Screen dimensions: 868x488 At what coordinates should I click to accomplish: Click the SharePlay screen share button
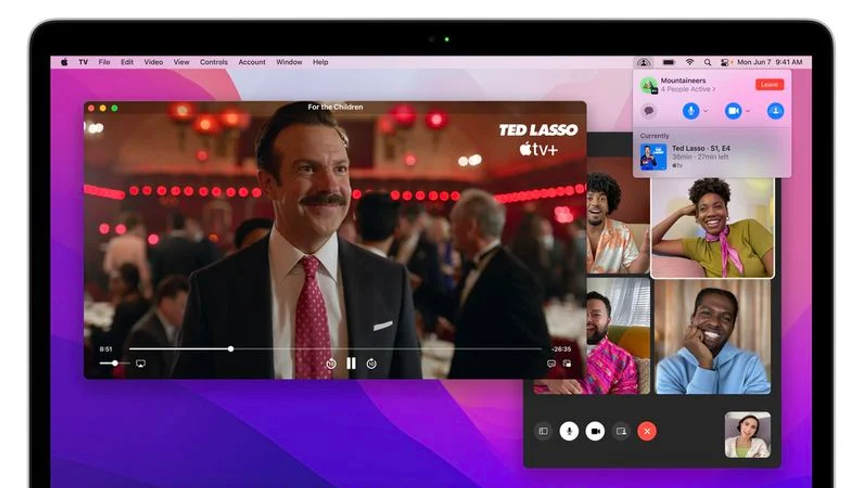(775, 111)
